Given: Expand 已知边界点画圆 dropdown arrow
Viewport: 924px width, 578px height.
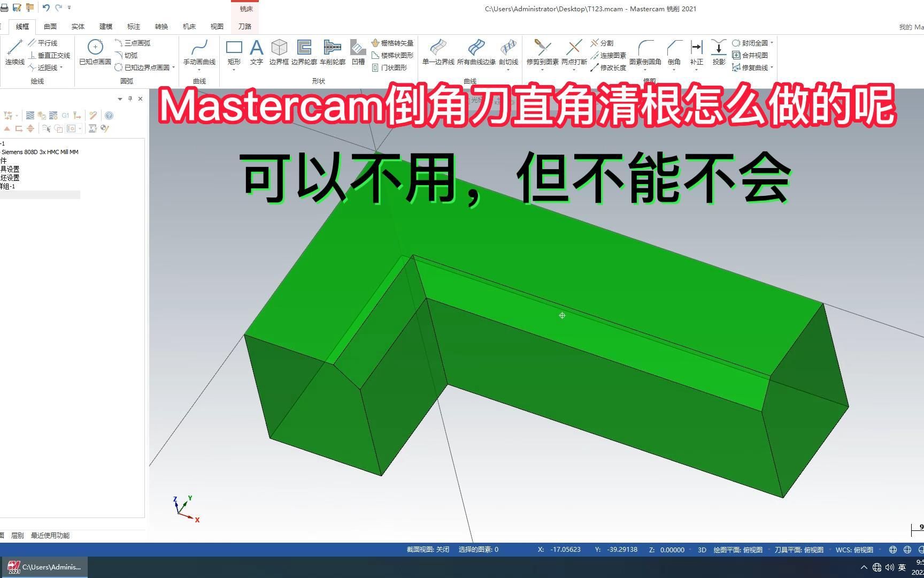Looking at the screenshot, I should click(x=174, y=67).
